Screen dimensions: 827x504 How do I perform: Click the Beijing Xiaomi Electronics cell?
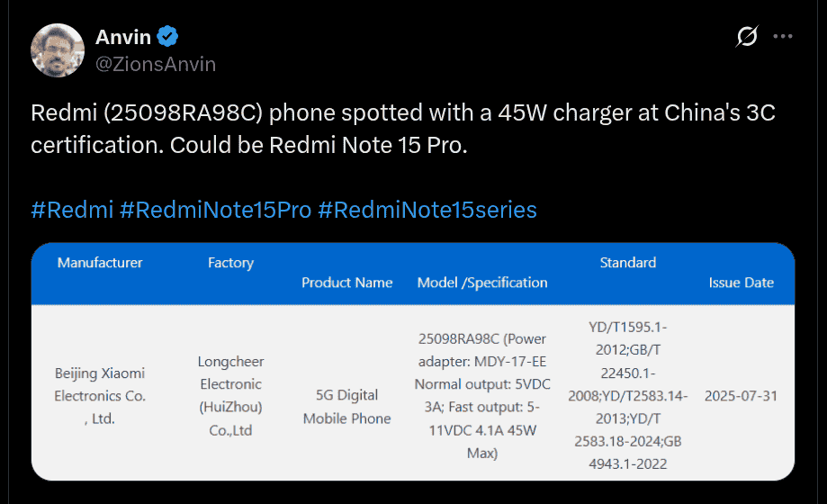tap(100, 395)
